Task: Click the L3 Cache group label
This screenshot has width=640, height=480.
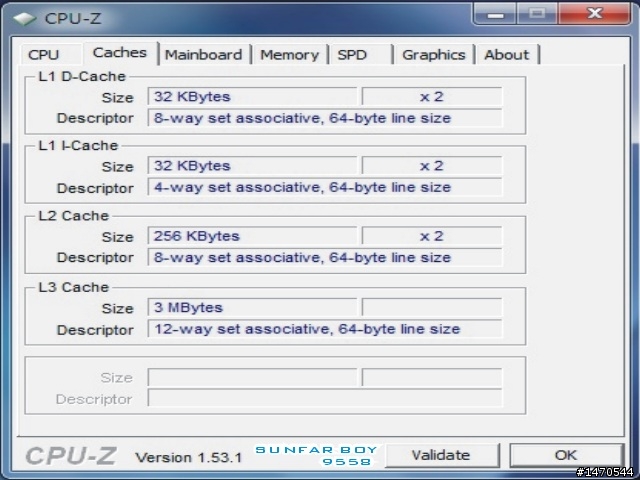Action: [73, 287]
